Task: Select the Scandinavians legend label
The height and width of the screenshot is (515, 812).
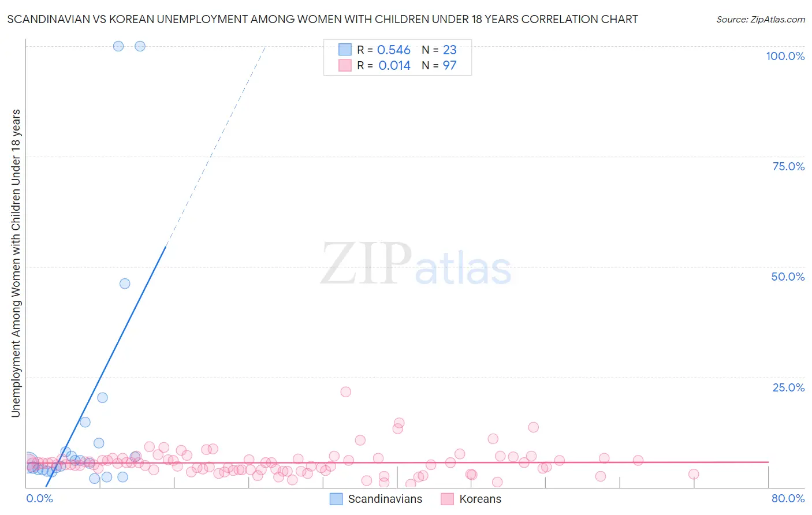Action: (x=385, y=499)
